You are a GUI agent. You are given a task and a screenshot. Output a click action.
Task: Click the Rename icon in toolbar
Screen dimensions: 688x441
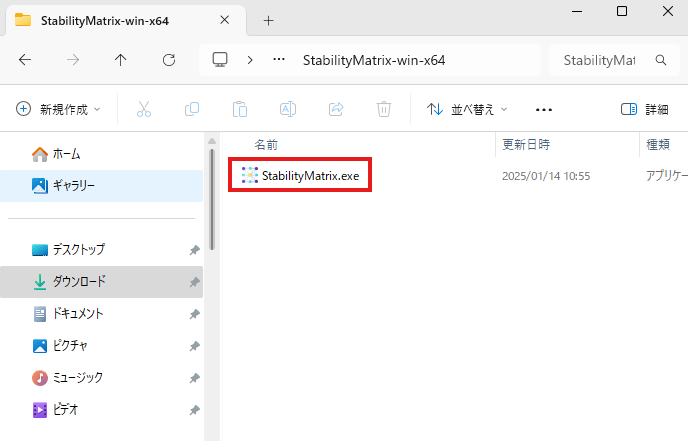pyautogui.click(x=288, y=109)
